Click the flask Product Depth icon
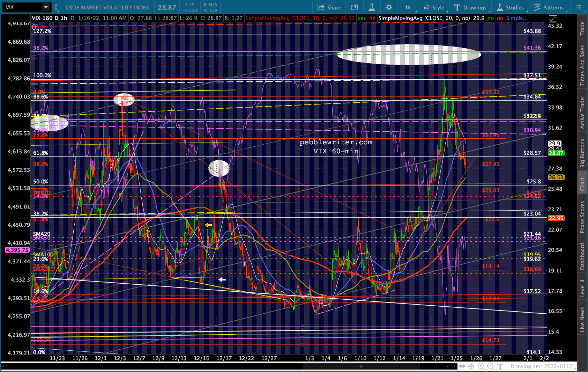Screen dimensions: 588x372 pyautogui.click(x=372, y=7)
